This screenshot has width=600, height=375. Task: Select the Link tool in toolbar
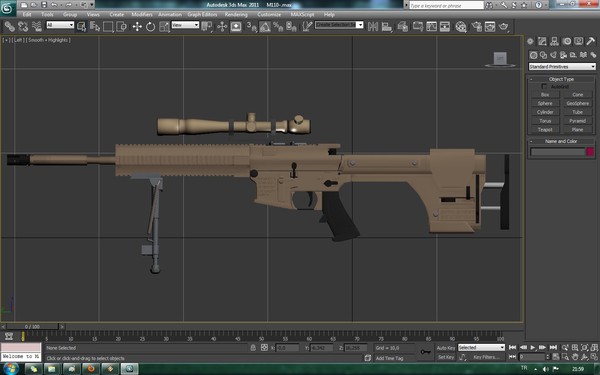point(9,26)
